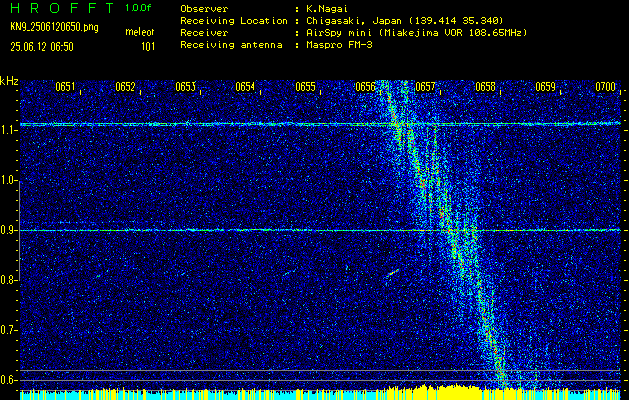Click the 0656 time marker
The width and height of the screenshot is (629, 400).
point(365,87)
